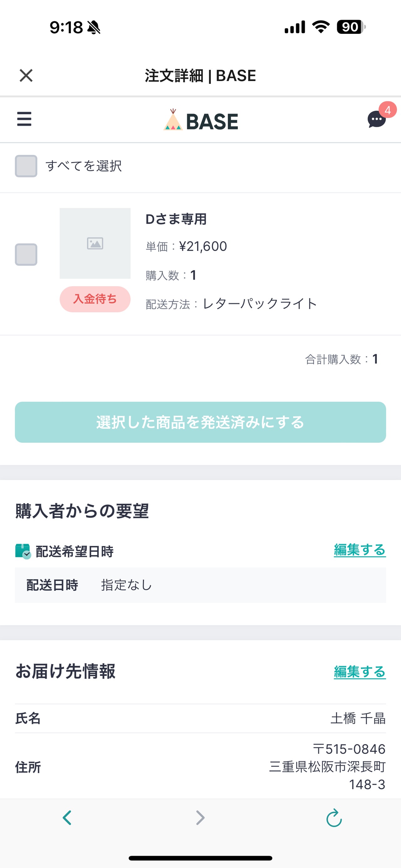Edit お届け先情報 via 編集する link
The width and height of the screenshot is (401, 868).
[360, 671]
